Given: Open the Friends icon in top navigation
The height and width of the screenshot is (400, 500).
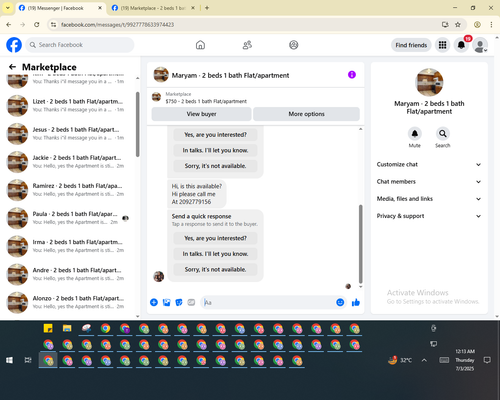Looking at the screenshot, I should 247,45.
